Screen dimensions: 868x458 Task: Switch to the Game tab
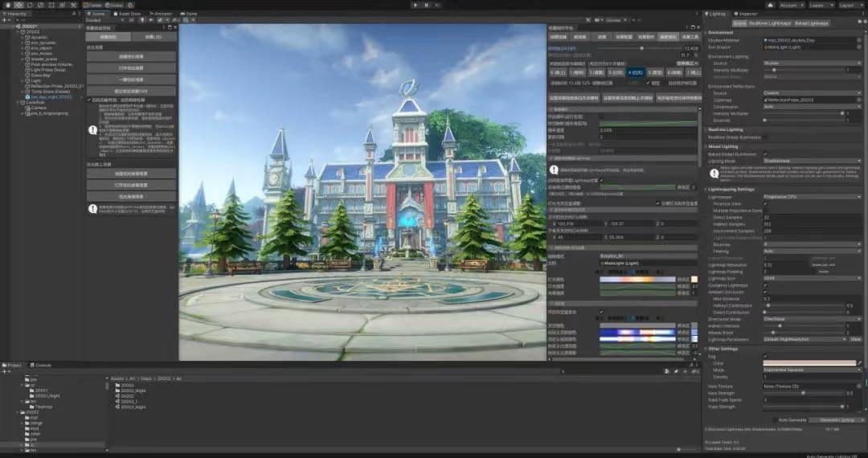click(190, 14)
